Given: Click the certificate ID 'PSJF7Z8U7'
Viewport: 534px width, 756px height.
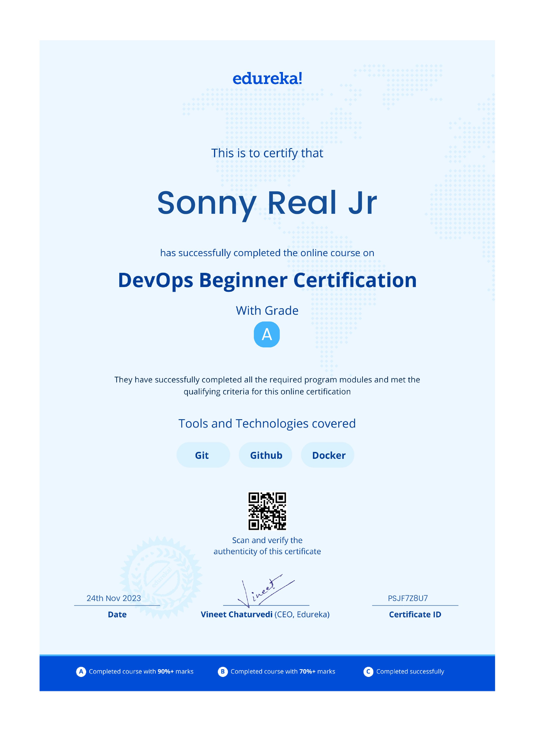Looking at the screenshot, I should point(408,598).
